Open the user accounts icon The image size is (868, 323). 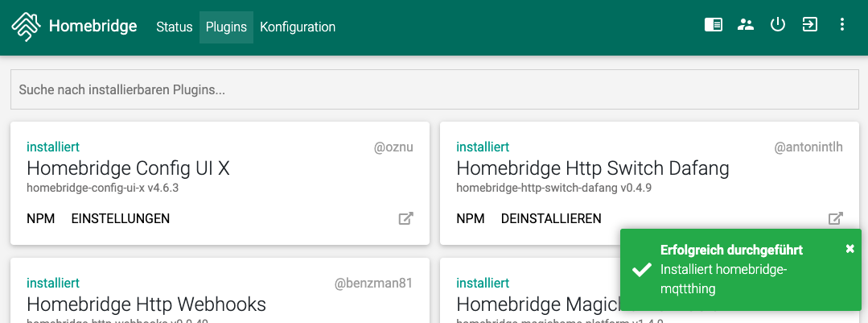pos(746,24)
